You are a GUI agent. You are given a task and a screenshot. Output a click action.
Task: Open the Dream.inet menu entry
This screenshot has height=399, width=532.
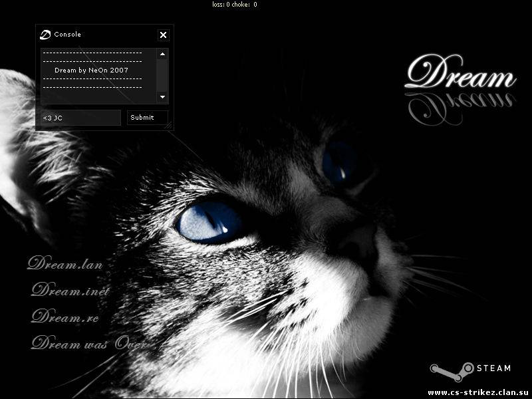pos(70,291)
